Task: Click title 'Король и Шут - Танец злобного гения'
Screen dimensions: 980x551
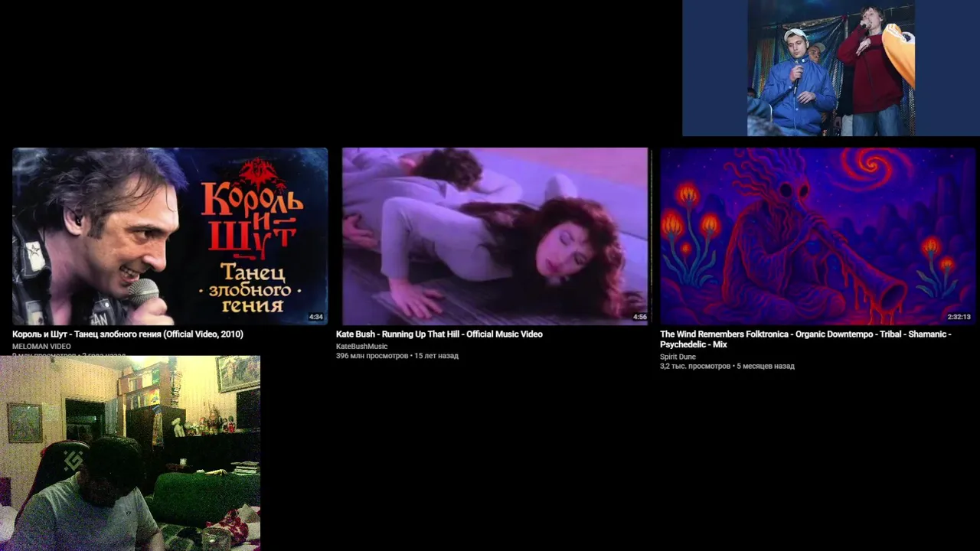Action: [128, 334]
